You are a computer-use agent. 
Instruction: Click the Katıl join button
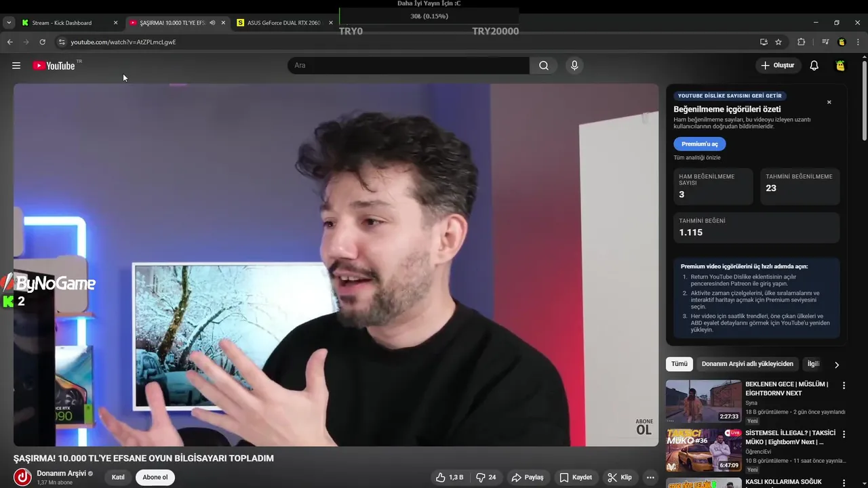pos(118,477)
